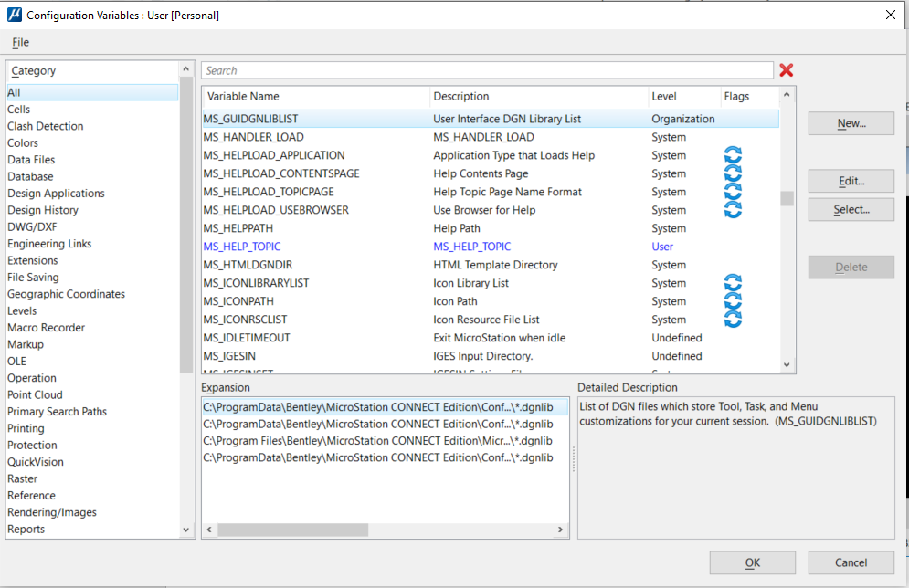909x588 pixels.
Task: Click the MicroStation logo in the title bar
Action: point(15,15)
